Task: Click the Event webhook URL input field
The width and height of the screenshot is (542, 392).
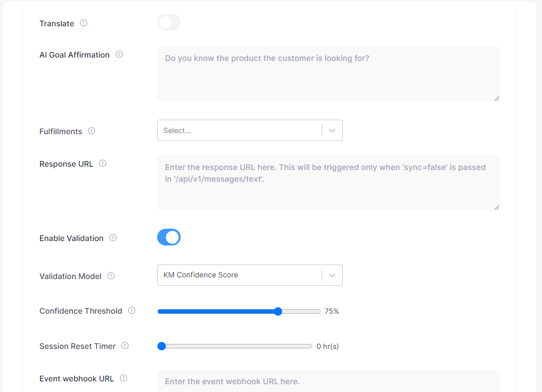Action: pyautogui.click(x=328, y=381)
